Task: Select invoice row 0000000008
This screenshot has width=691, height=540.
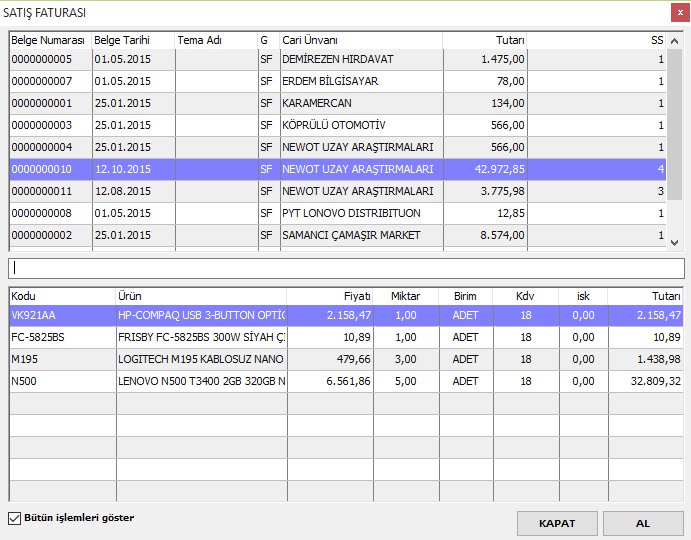Action: [x=338, y=213]
